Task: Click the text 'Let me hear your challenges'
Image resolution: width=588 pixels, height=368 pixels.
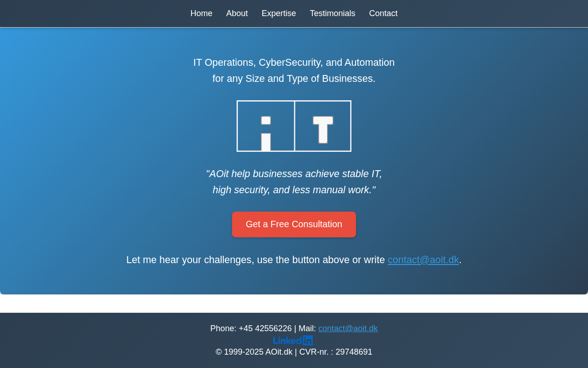Action: [190, 260]
